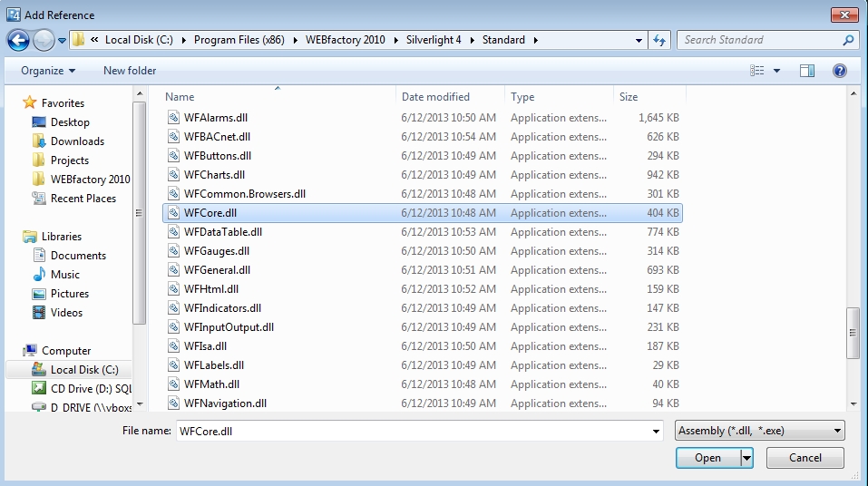This screenshot has height=486, width=868.
Task: Open recent locations dropdown arrow
Action: 62,41
